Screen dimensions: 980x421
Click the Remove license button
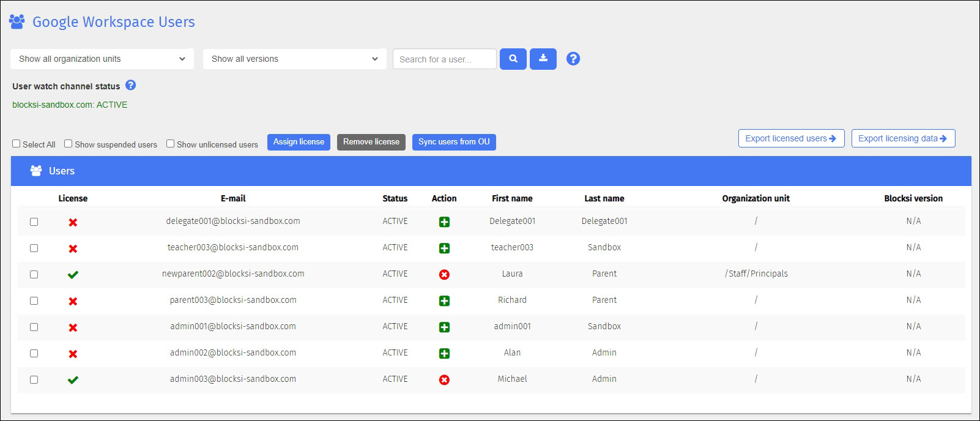click(x=371, y=142)
